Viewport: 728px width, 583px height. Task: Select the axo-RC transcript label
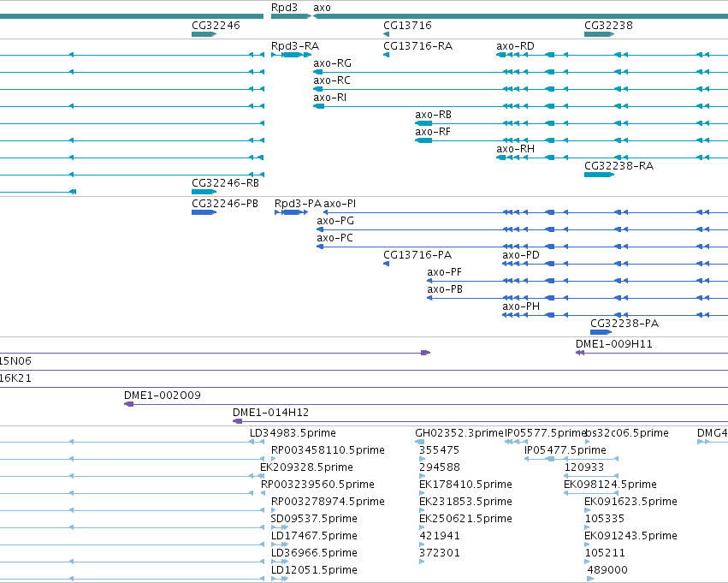332,80
